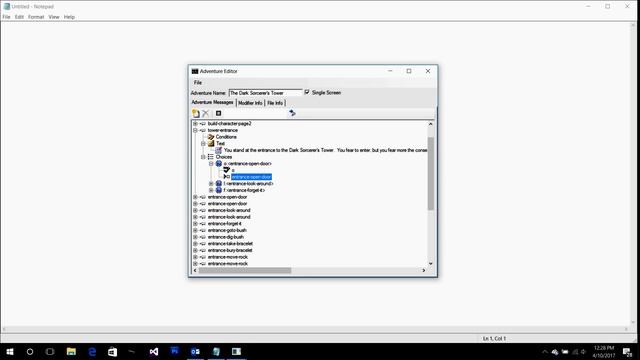Click the key icon beside the 'o' row
This screenshot has height=360, width=640.
pyautogui.click(x=227, y=170)
